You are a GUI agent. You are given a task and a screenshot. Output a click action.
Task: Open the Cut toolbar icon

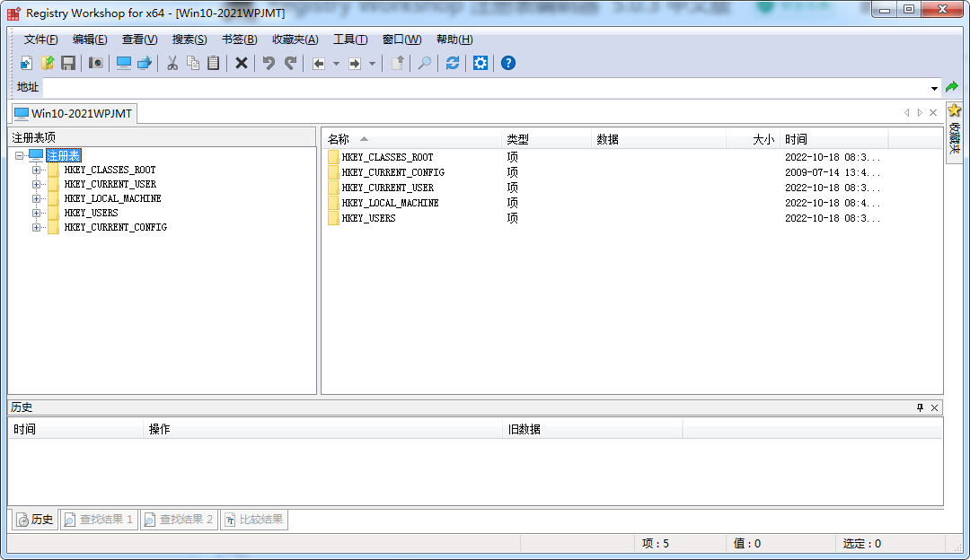[172, 63]
